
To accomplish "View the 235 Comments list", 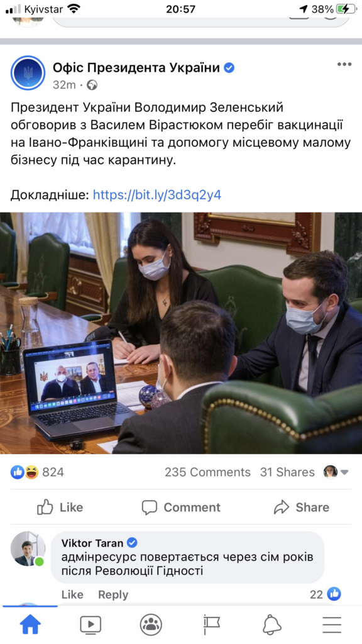I will (x=207, y=472).
